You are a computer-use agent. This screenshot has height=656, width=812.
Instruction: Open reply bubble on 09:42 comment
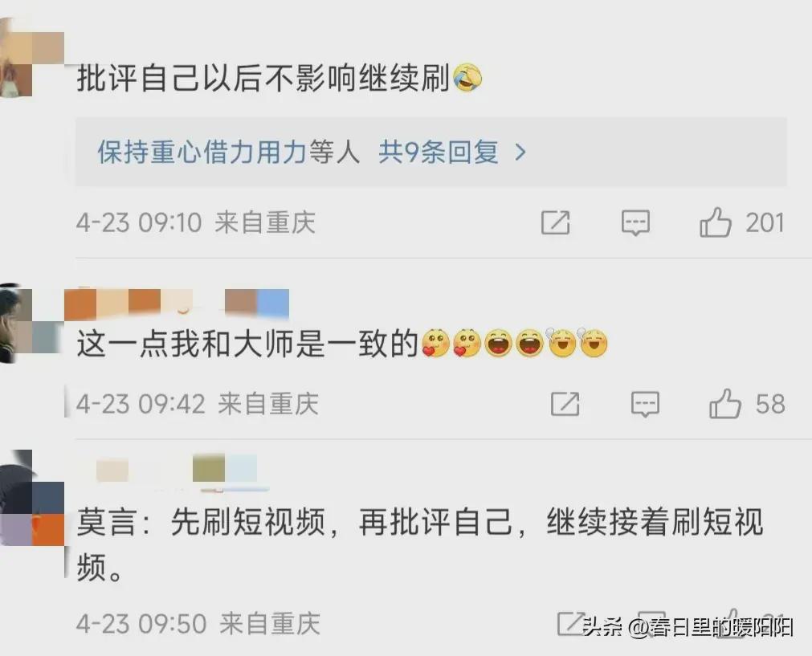[645, 405]
